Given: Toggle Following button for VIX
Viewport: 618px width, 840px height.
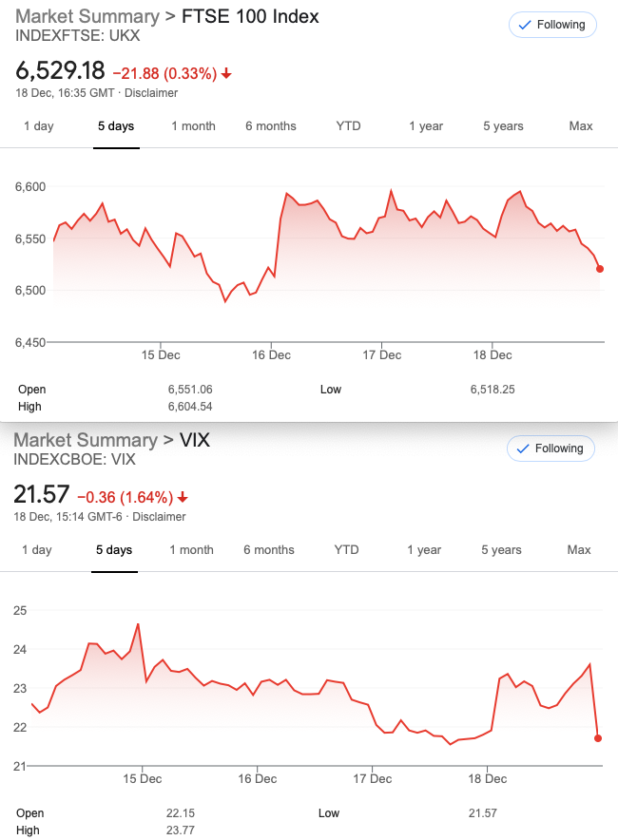Looking at the screenshot, I should (550, 449).
